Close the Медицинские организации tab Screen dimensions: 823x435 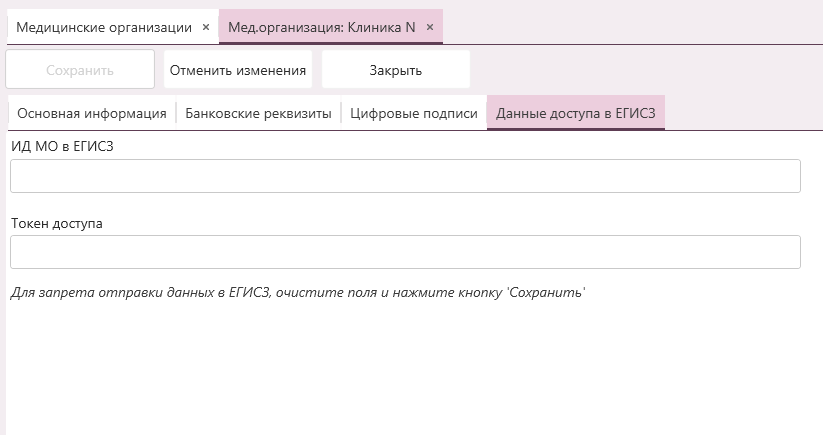point(206,27)
